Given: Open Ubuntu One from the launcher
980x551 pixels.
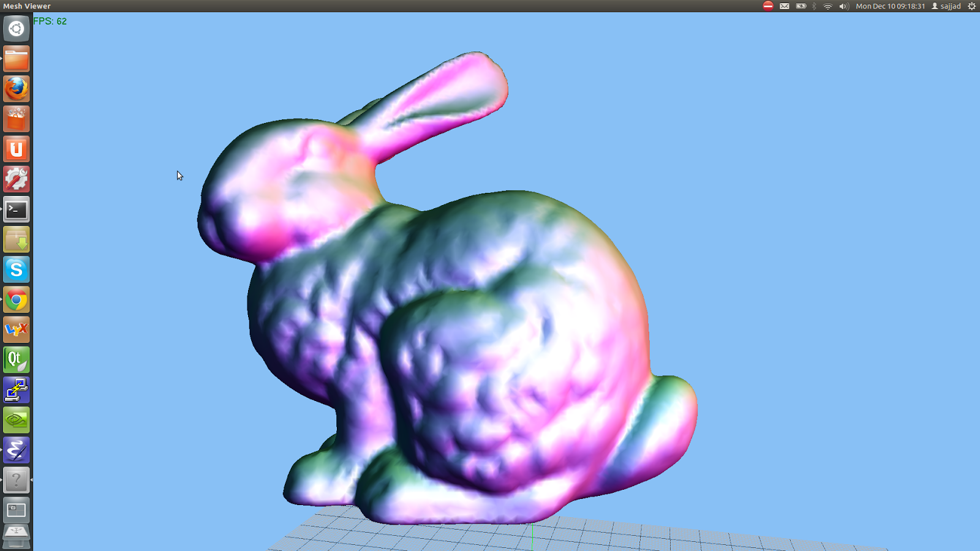Looking at the screenshot, I should 16,149.
